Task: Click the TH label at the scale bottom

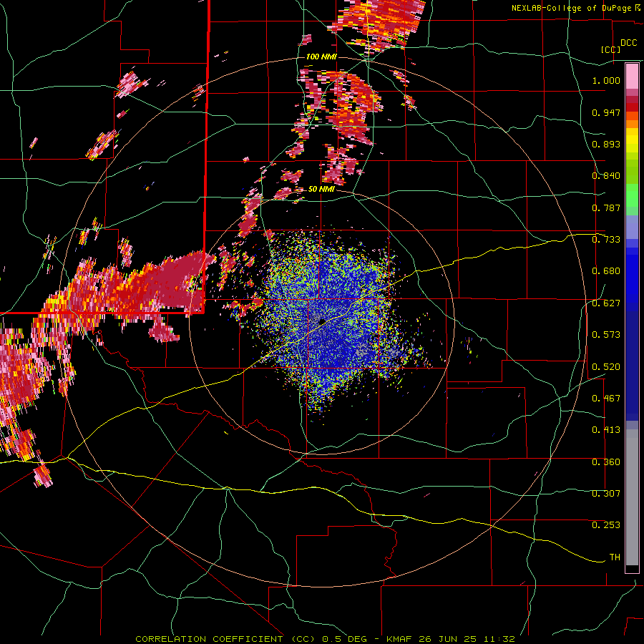Action: click(x=615, y=557)
